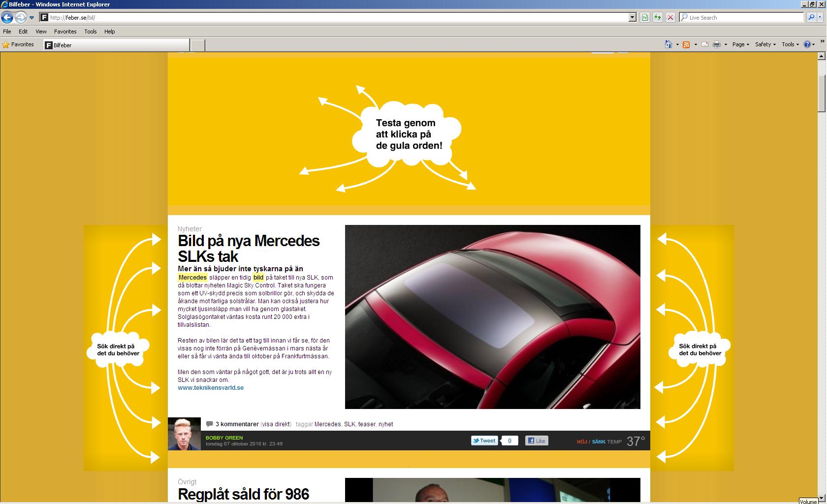This screenshot has width=827, height=504.
Task: Click the search magnifier button
Action: [x=811, y=17]
